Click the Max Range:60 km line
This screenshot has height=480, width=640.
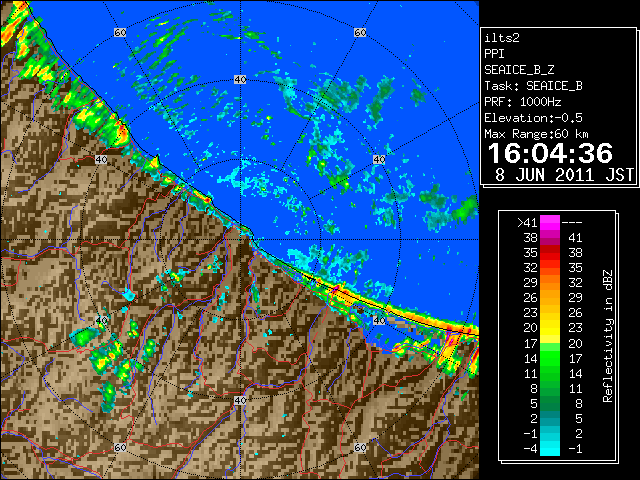pyautogui.click(x=536, y=134)
